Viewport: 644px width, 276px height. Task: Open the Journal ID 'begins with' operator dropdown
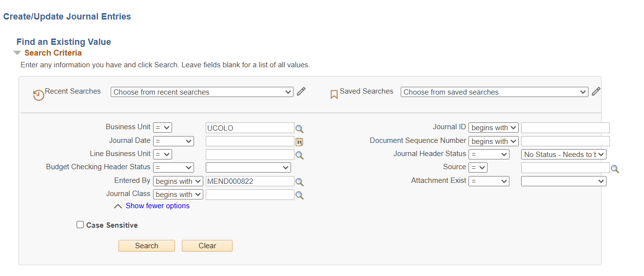tap(493, 128)
